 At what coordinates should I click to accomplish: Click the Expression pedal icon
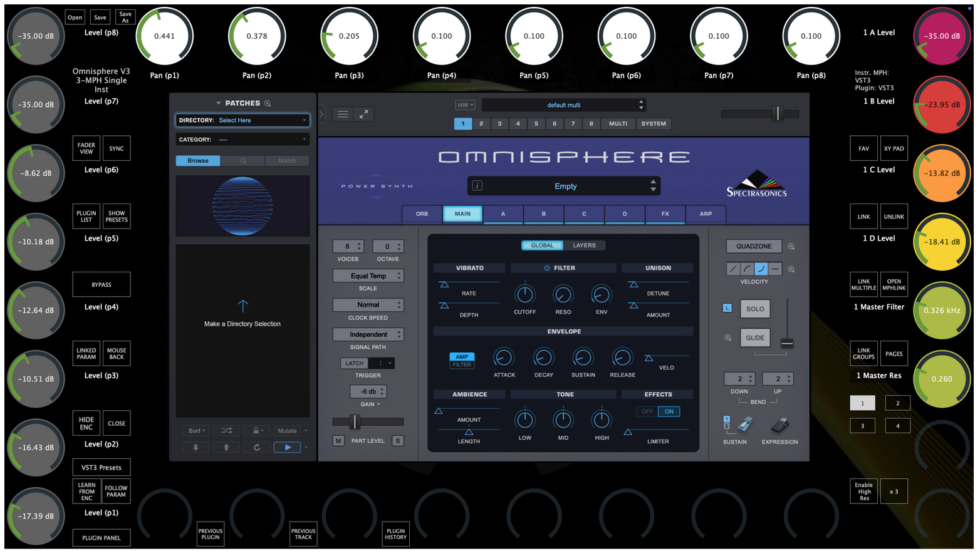[779, 426]
